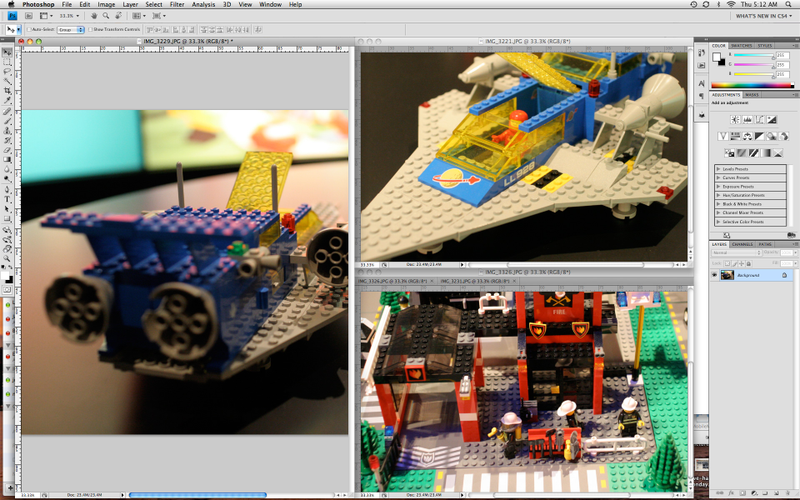Add a Black & White adjustment
This screenshot has height=500, width=800.
(x=760, y=136)
